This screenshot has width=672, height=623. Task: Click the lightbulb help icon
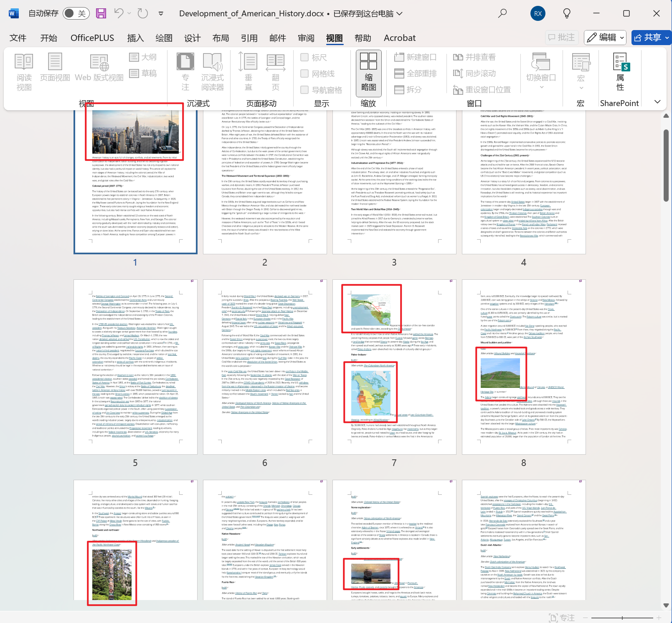pos(567,13)
